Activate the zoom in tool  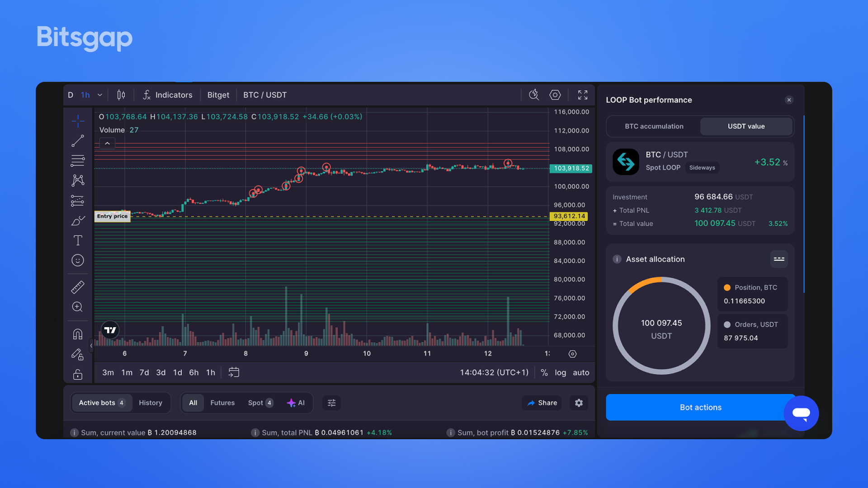(x=78, y=307)
